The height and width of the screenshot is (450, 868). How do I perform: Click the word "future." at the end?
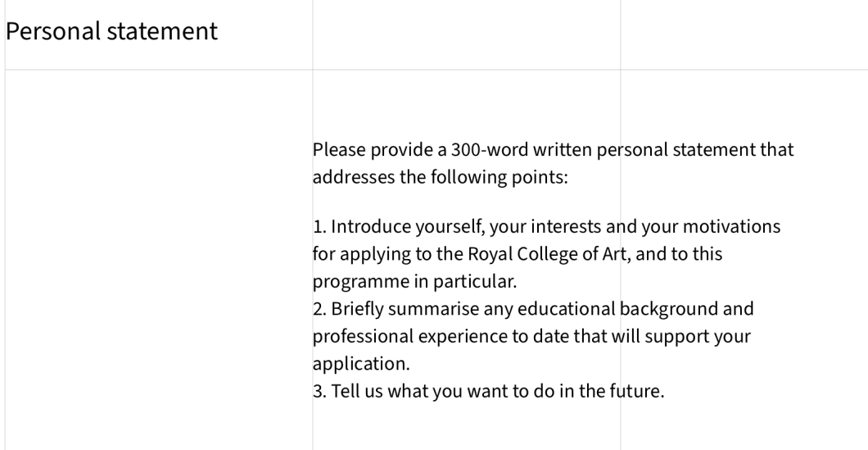pyautogui.click(x=636, y=391)
